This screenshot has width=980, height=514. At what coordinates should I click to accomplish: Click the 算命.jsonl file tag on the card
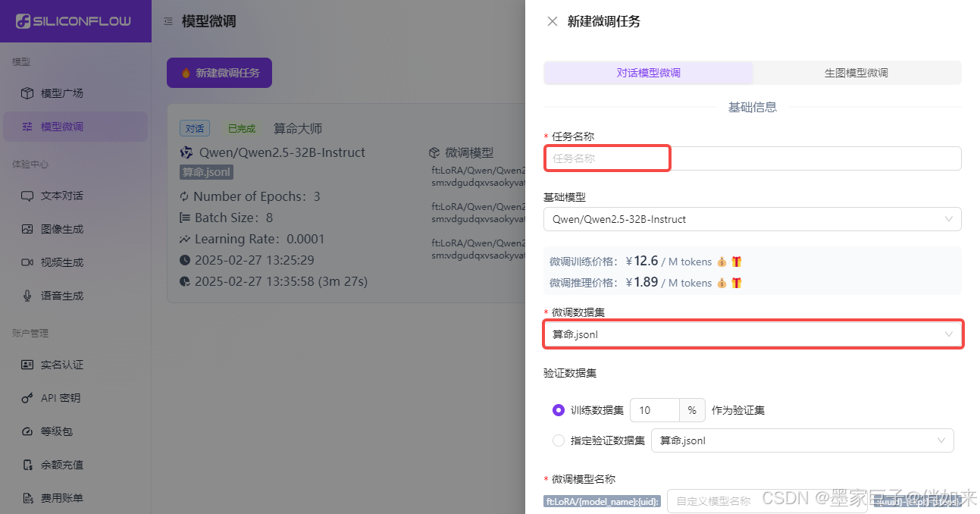coord(205,172)
